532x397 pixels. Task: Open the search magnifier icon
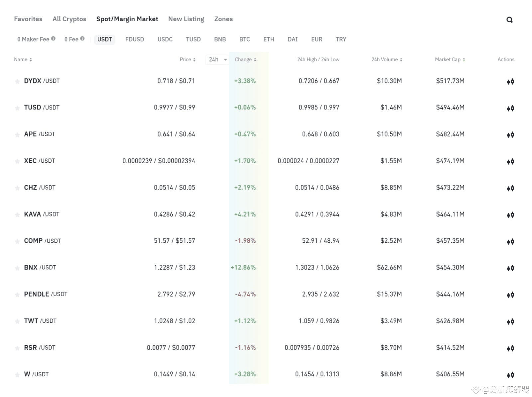(509, 20)
